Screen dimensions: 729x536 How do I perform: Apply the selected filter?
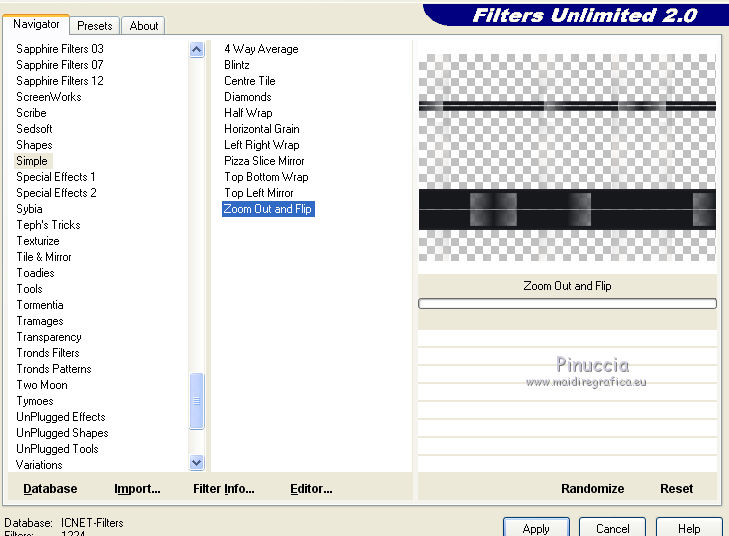pyautogui.click(x=536, y=528)
